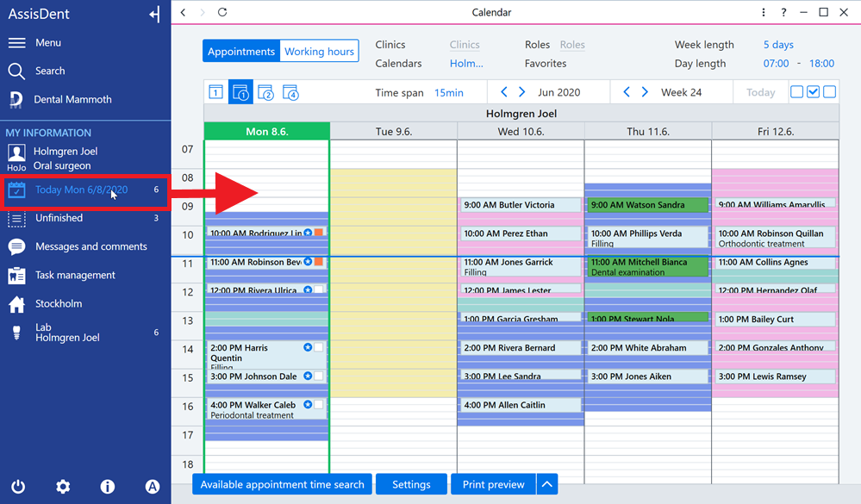
Task: Toggle first view checkbox beside Today
Action: 796,91
